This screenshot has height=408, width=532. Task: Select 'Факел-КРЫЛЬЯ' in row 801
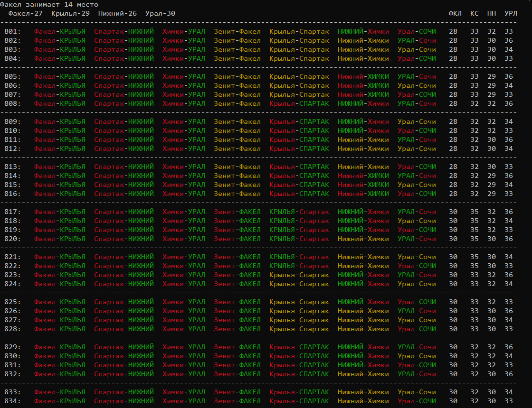pos(60,31)
